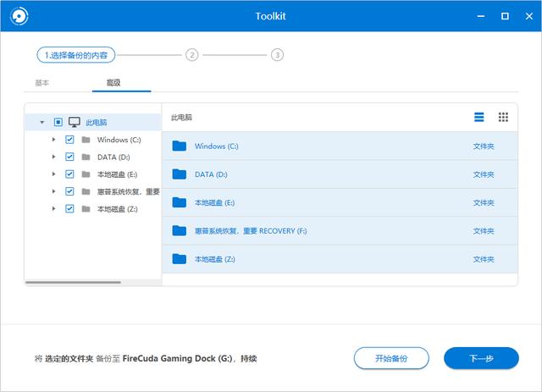Uncheck the 本地磁盘 (E:) checkbox

[69, 174]
